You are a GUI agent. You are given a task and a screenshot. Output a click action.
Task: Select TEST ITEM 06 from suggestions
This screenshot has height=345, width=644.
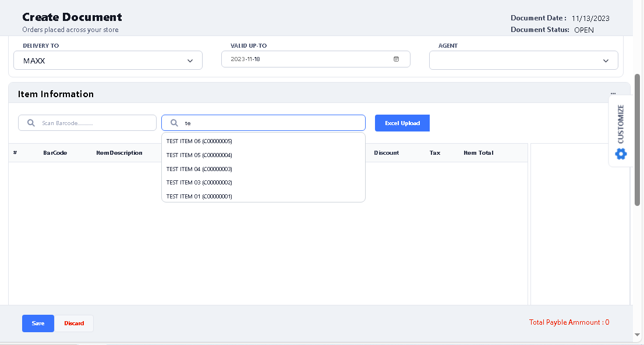199,141
